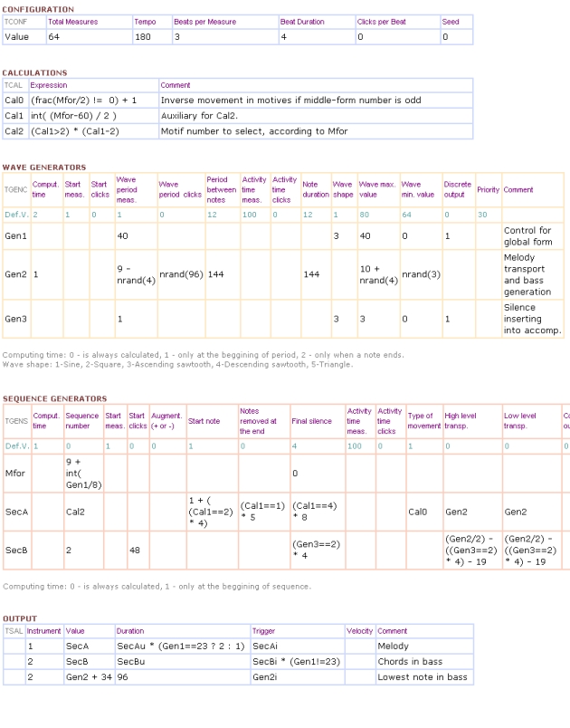Click the Gen3 comment about silence inserting

[532, 319]
